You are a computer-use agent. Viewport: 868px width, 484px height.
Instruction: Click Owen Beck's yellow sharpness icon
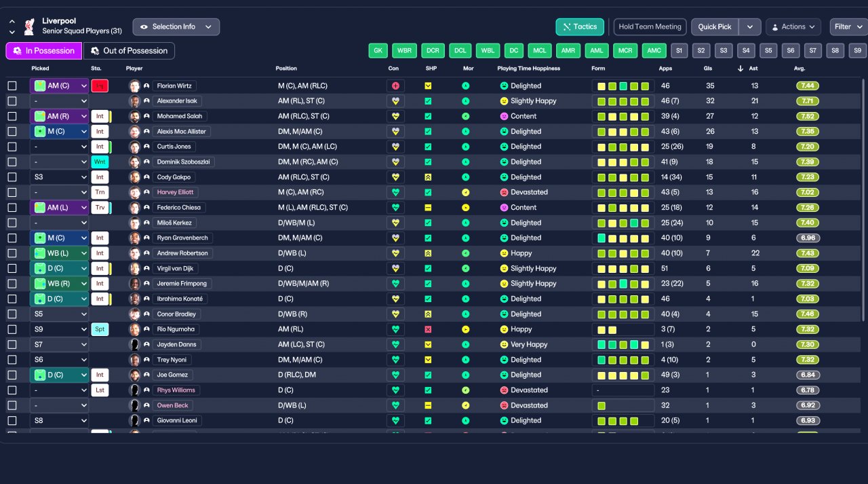coord(428,405)
